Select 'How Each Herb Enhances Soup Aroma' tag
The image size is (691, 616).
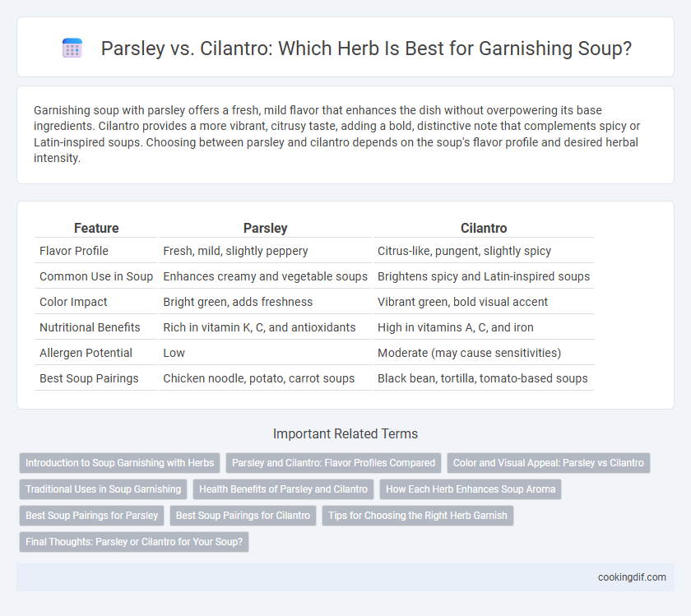[x=471, y=489]
